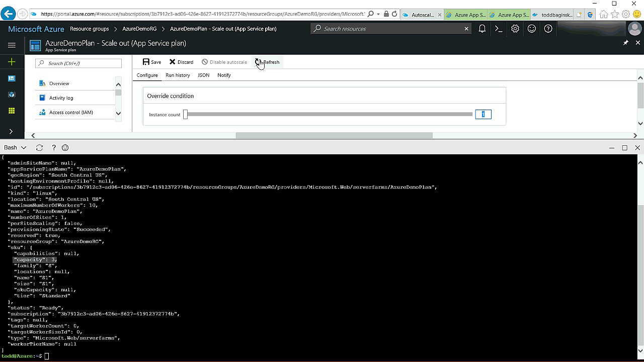Click the Microsoft Azure logo text
This screenshot has height=362, width=644.
coord(36,29)
